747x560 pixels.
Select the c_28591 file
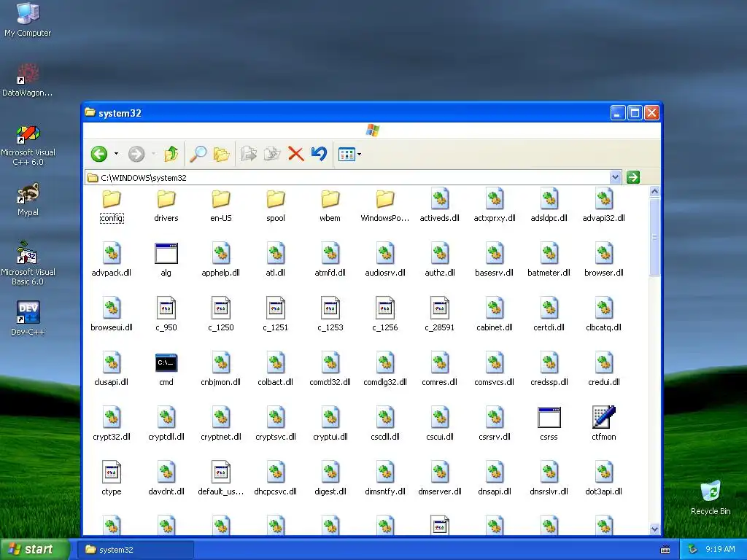point(440,315)
